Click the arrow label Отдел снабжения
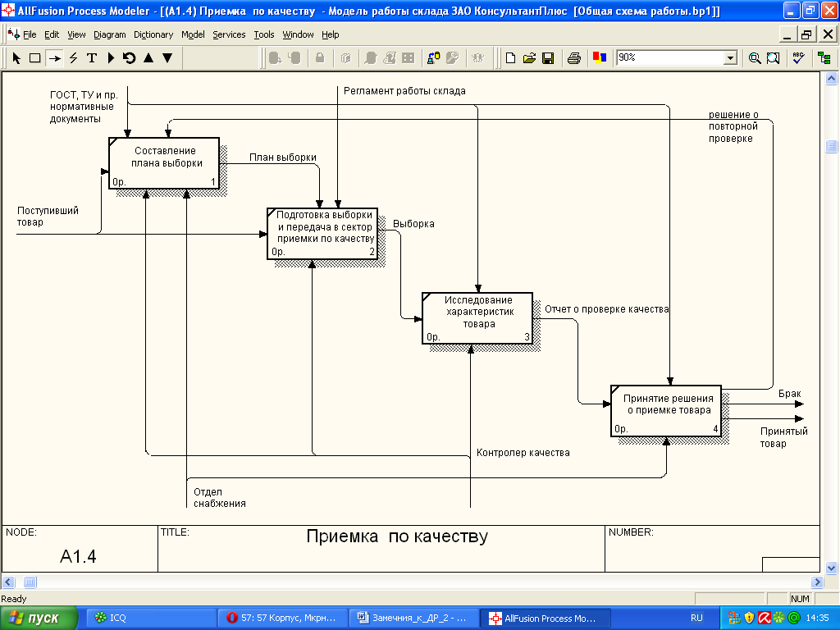 pos(220,498)
